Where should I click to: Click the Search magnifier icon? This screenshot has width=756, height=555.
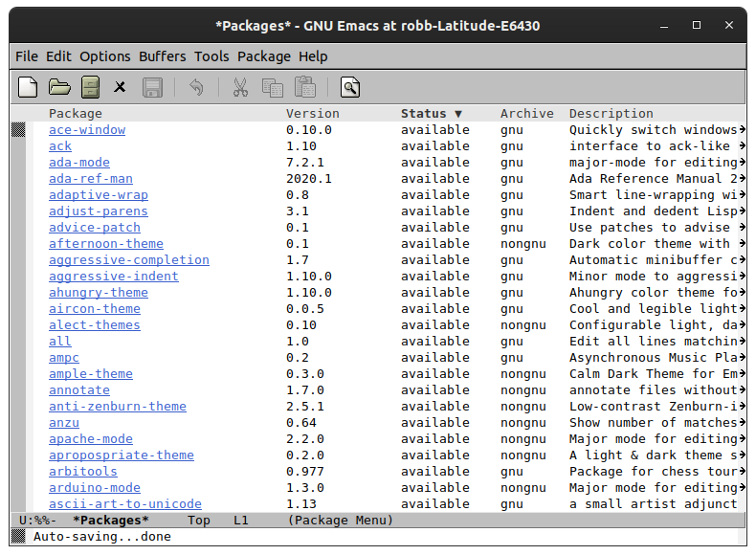(x=350, y=87)
